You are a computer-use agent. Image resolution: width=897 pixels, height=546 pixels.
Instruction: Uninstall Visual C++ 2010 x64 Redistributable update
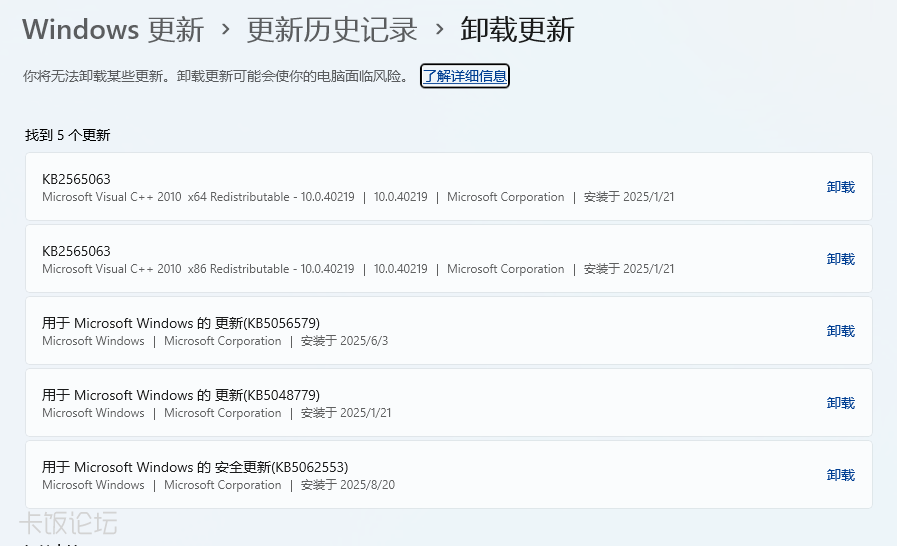click(x=840, y=187)
